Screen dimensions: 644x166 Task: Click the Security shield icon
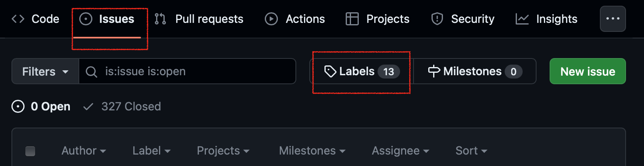point(437,19)
